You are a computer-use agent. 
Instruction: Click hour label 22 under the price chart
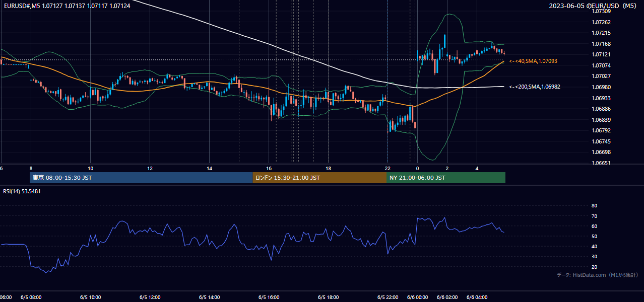pos(388,168)
